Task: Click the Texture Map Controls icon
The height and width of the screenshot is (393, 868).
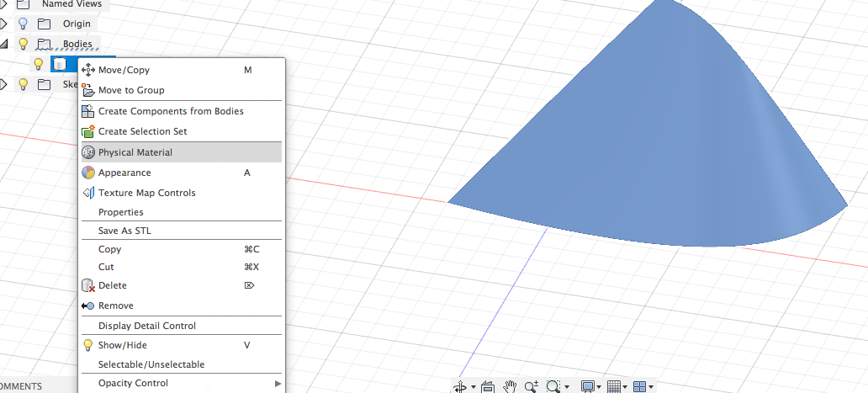Action: 88,193
